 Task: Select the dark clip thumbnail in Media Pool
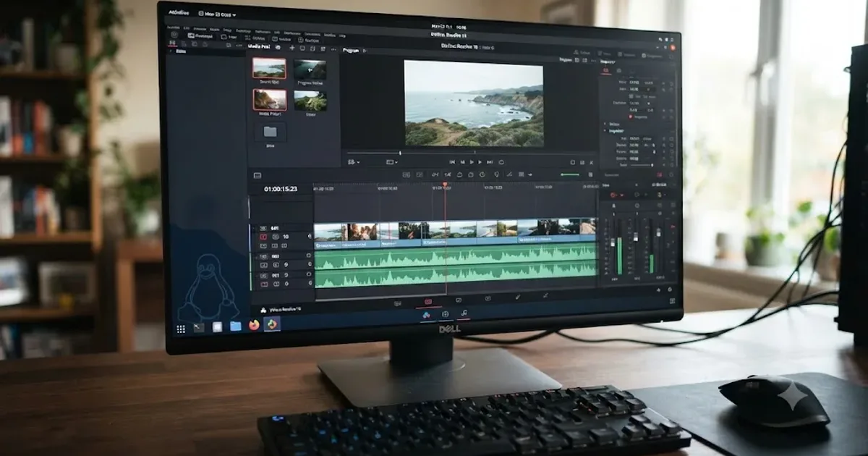pos(310,69)
